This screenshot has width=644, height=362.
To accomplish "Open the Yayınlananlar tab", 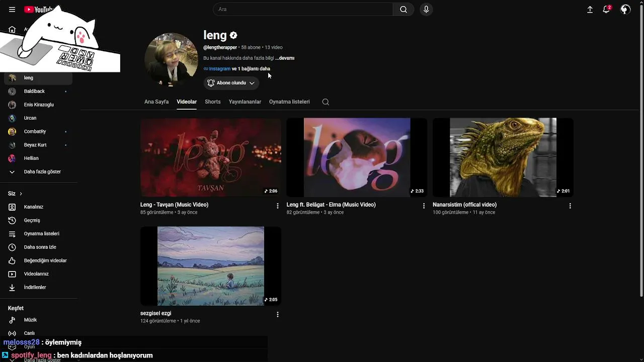I will coord(245,102).
